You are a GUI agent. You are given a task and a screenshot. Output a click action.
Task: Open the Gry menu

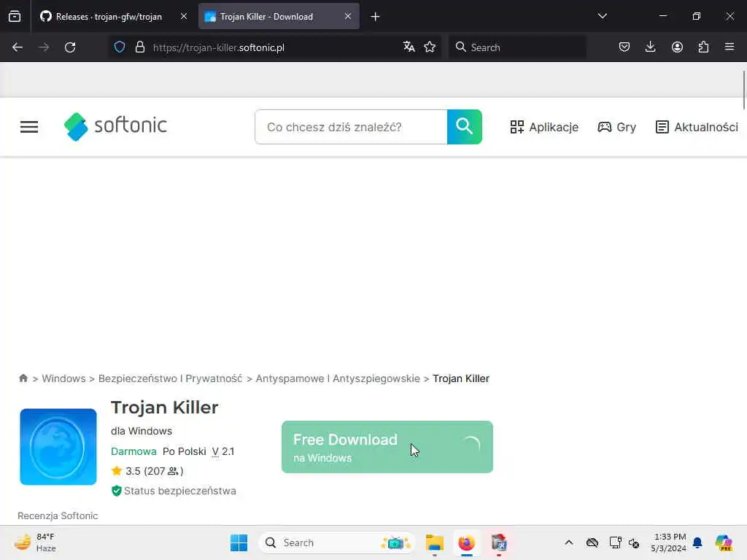point(617,127)
